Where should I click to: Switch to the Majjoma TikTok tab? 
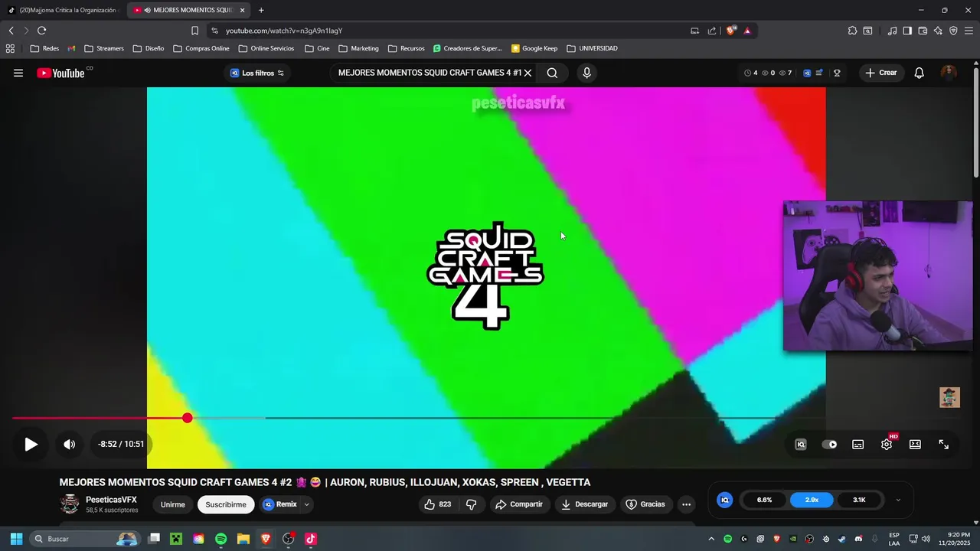click(x=64, y=10)
